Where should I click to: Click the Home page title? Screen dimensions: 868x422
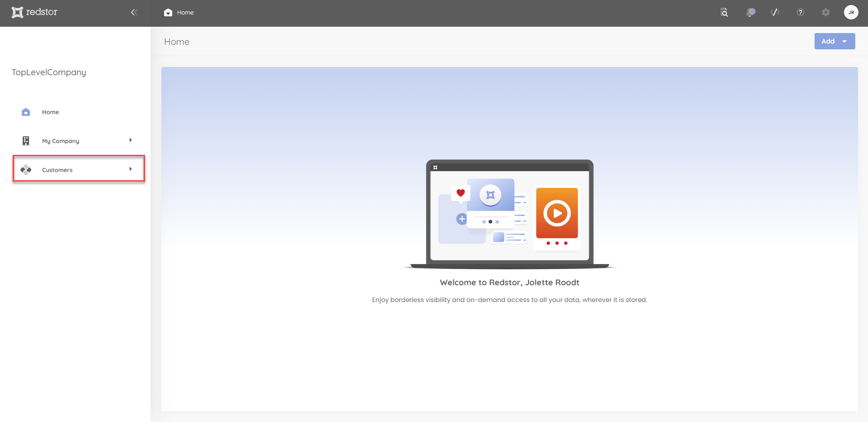pos(177,42)
